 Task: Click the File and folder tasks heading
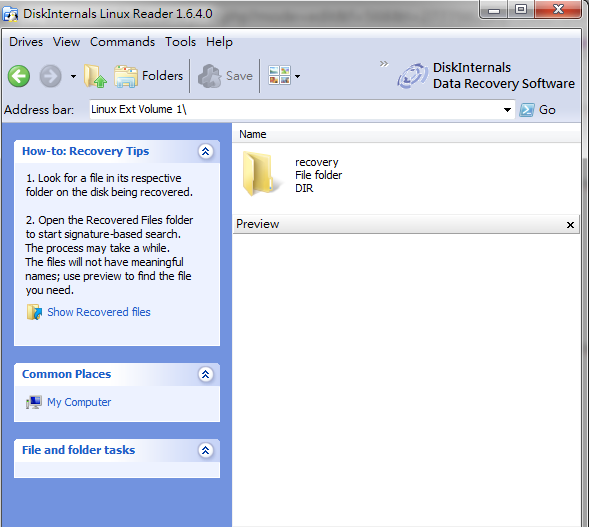click(x=78, y=450)
